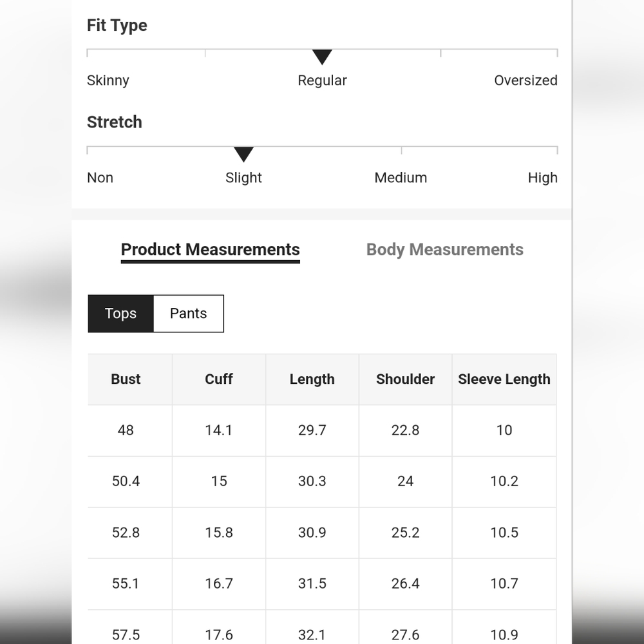Select the 25.2 shoulder value cell
The height and width of the screenshot is (644, 644).
click(405, 533)
